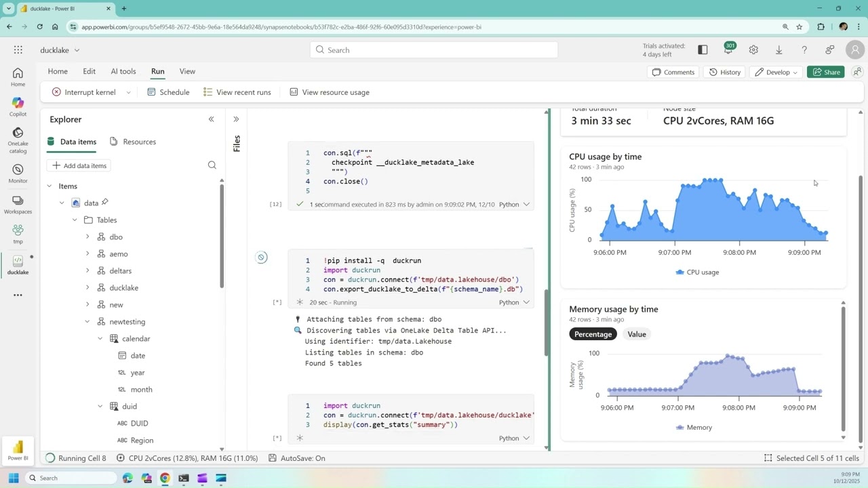Open the Interrupt kernel dropdown arrow
Screen dimensions: 868x488
[128, 92]
